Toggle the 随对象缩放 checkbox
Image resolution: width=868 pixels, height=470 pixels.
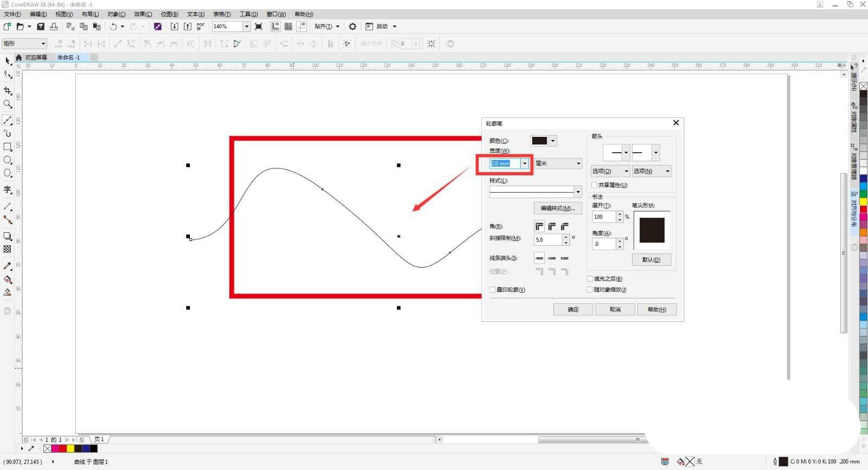pos(590,290)
